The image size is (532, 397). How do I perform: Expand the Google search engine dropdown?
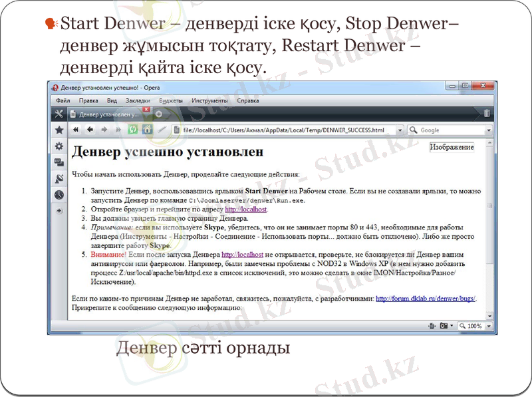(x=489, y=130)
